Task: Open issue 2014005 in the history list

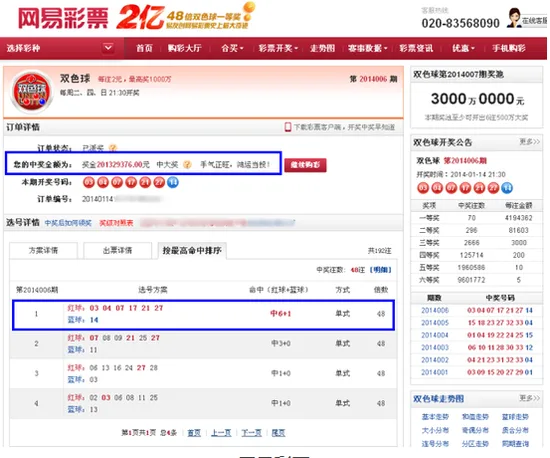Action: click(435, 323)
